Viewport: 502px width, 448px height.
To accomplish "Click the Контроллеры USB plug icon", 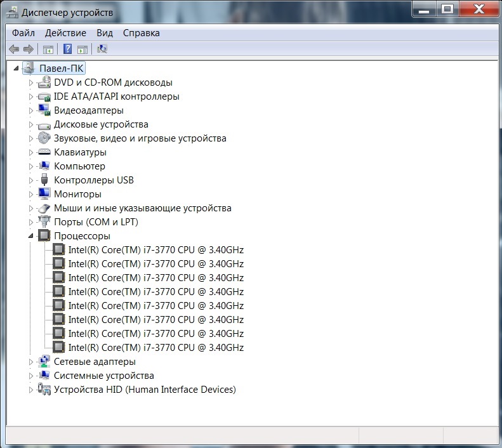I will (44, 180).
